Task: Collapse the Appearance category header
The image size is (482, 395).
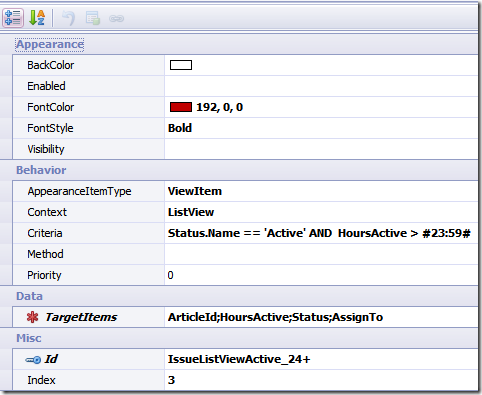Action: click(50, 44)
